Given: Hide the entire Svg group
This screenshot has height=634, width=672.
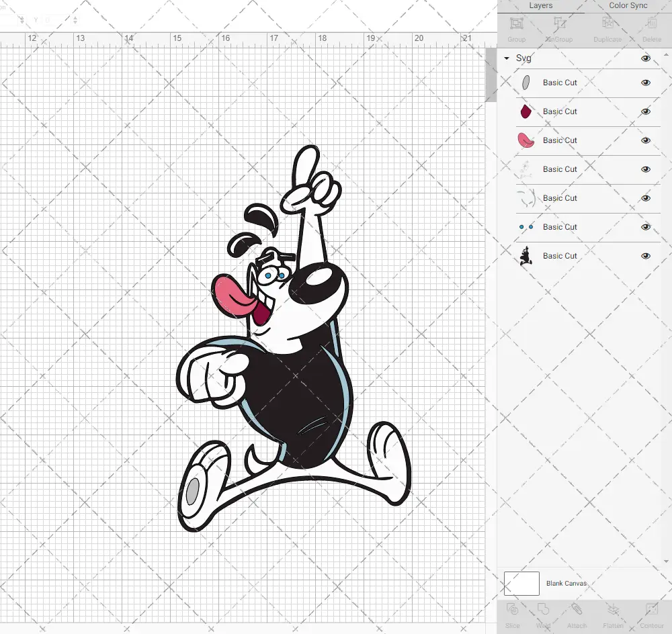Looking at the screenshot, I should tap(645, 58).
